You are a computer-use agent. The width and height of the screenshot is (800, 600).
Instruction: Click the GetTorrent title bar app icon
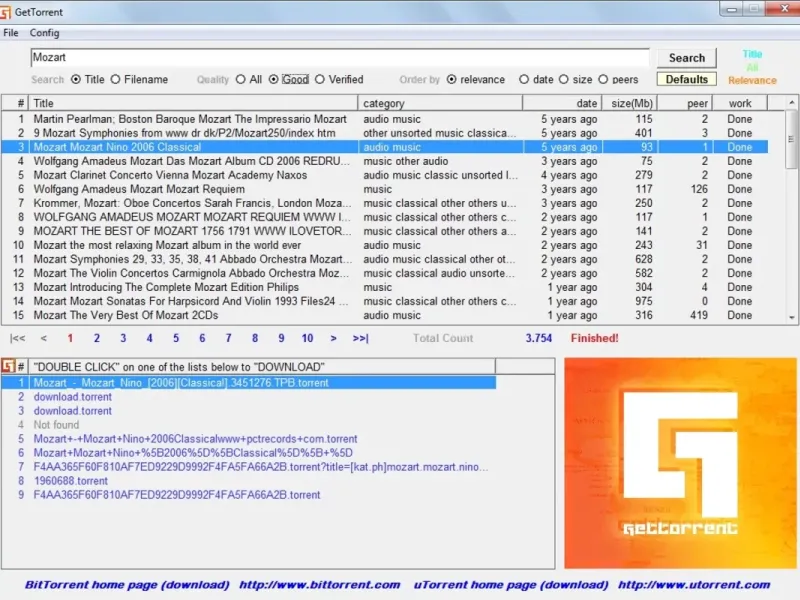[x=6, y=12]
